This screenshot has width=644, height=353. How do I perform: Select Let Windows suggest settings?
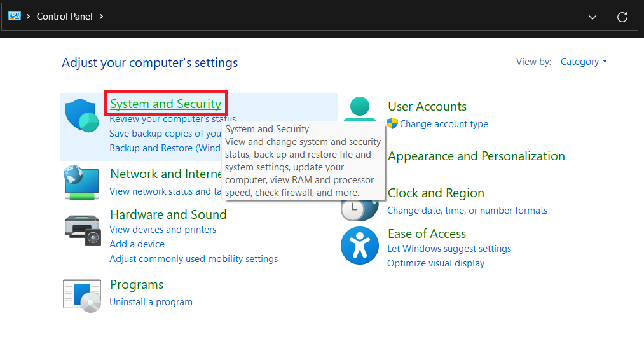[449, 249]
